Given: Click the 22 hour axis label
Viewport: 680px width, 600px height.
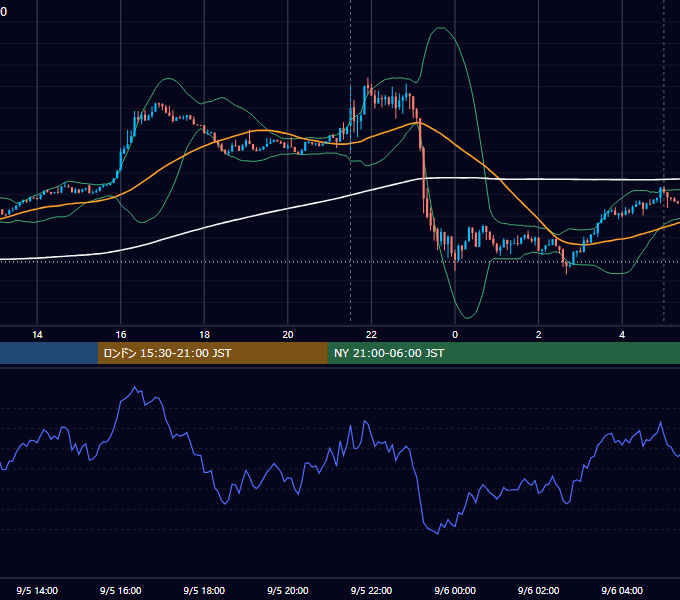Looking at the screenshot, I should tap(371, 335).
